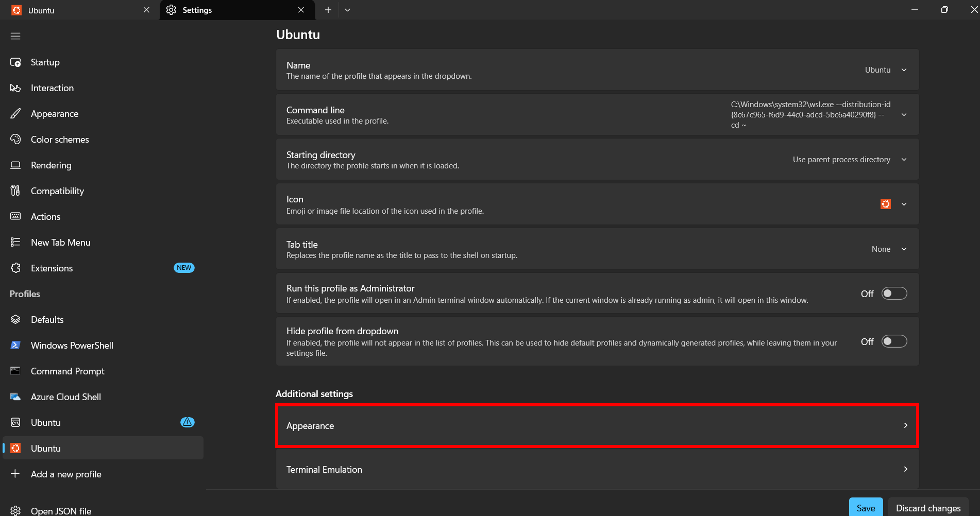Viewport: 980px width, 516px height.
Task: Open the new tab dropdown arrow in title bar
Action: (347, 10)
